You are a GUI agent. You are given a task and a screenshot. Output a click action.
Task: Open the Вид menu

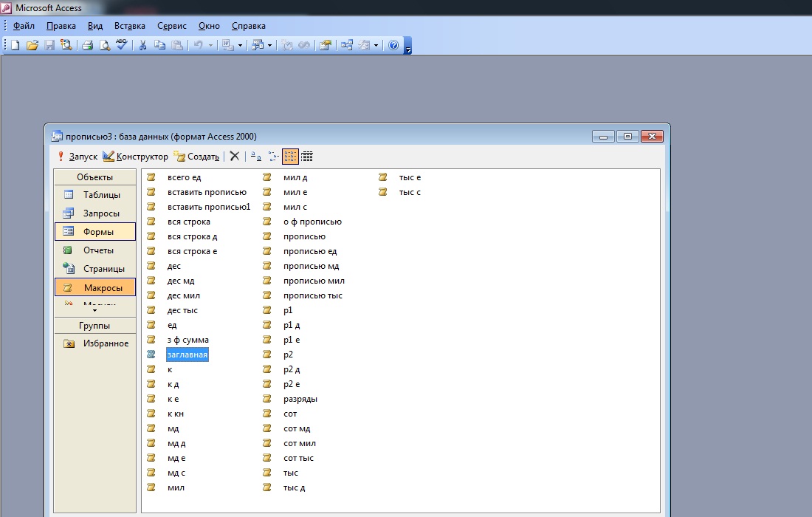tap(95, 26)
